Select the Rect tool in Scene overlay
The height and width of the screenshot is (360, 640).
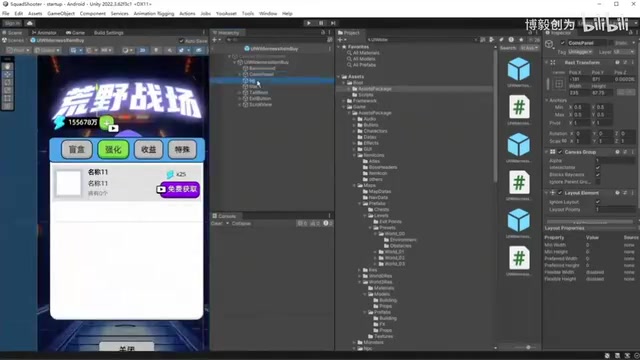click(8, 98)
